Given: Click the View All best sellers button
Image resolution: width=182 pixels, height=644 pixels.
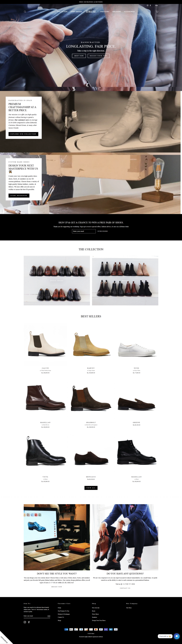Looking at the screenshot, I should [x=91, y=488].
